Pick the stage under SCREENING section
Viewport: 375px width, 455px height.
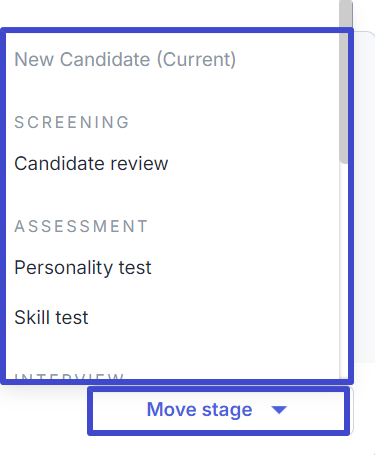pyautogui.click(x=91, y=163)
